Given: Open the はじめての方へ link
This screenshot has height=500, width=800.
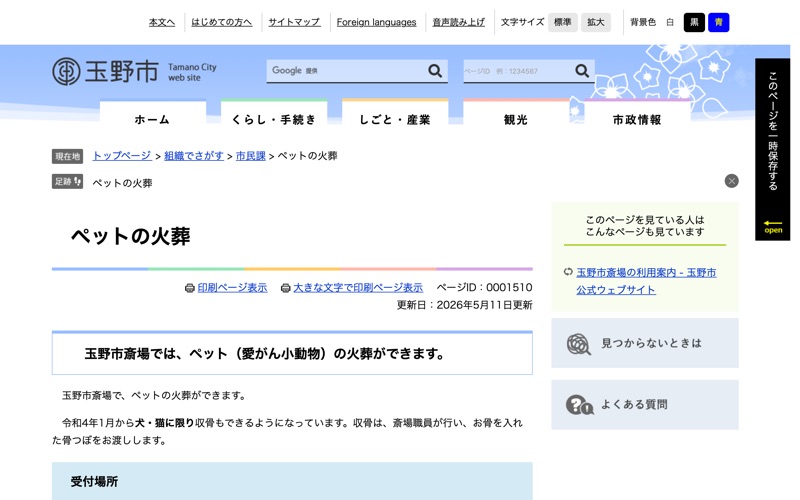Looking at the screenshot, I should (x=221, y=22).
